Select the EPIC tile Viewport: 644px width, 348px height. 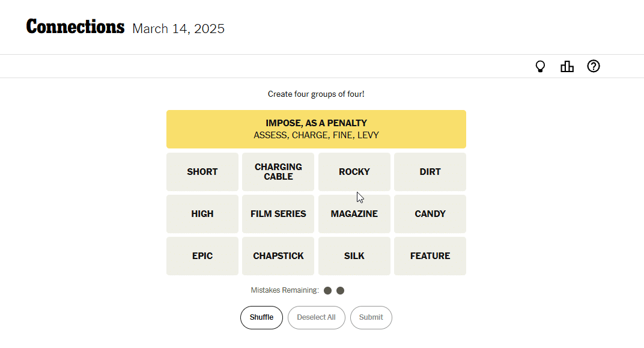coord(202,256)
